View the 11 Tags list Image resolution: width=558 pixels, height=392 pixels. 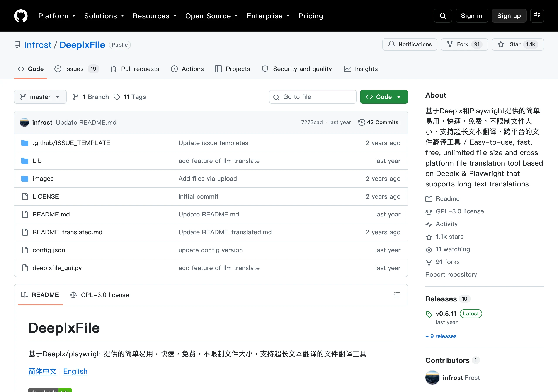[130, 97]
